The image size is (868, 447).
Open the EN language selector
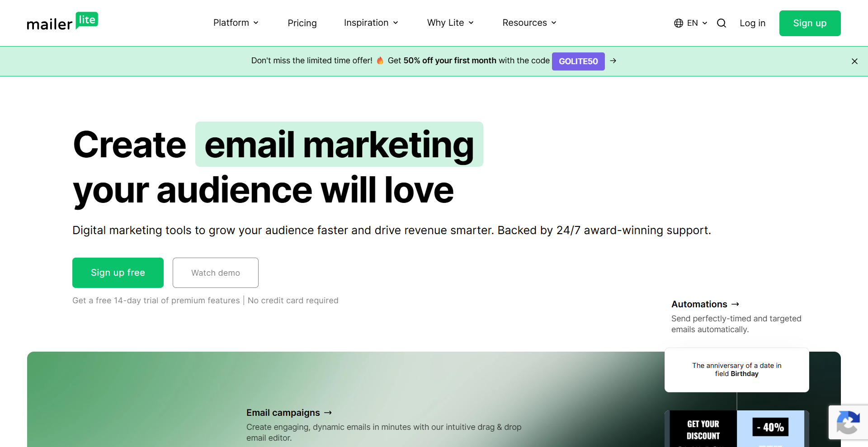point(691,23)
